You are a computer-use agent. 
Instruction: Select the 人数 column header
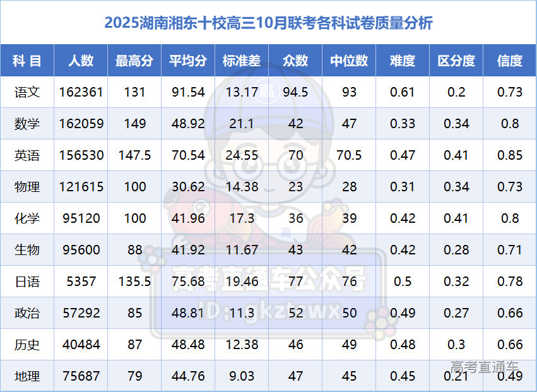(x=81, y=61)
